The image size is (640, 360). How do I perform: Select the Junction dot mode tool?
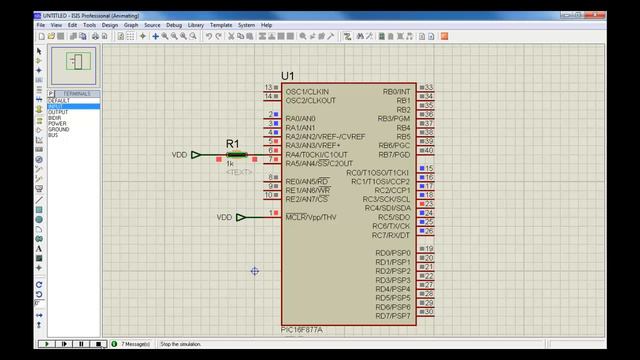(39, 70)
